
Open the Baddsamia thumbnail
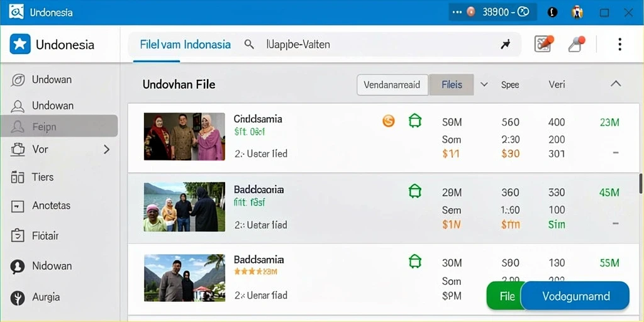184,278
